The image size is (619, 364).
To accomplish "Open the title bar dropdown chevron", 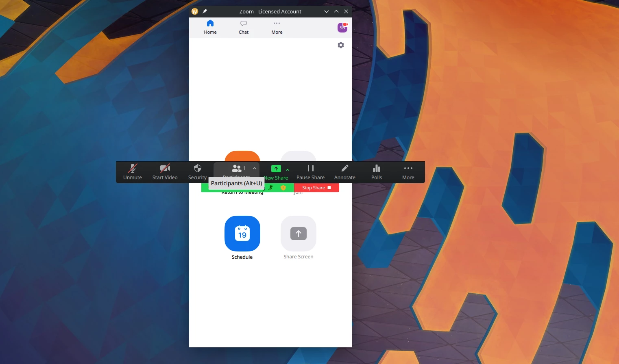I will point(327,11).
